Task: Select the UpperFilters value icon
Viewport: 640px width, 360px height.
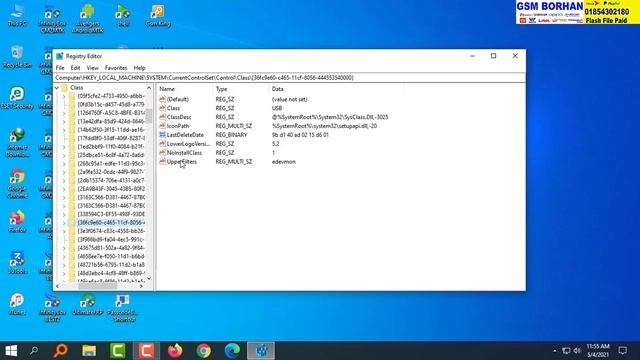Action: click(x=162, y=162)
